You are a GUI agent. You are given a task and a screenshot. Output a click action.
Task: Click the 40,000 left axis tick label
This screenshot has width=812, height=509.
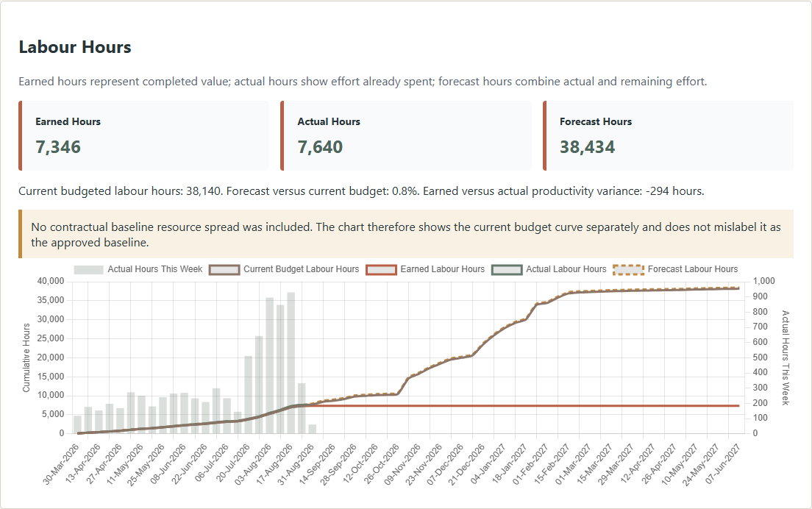click(x=51, y=281)
